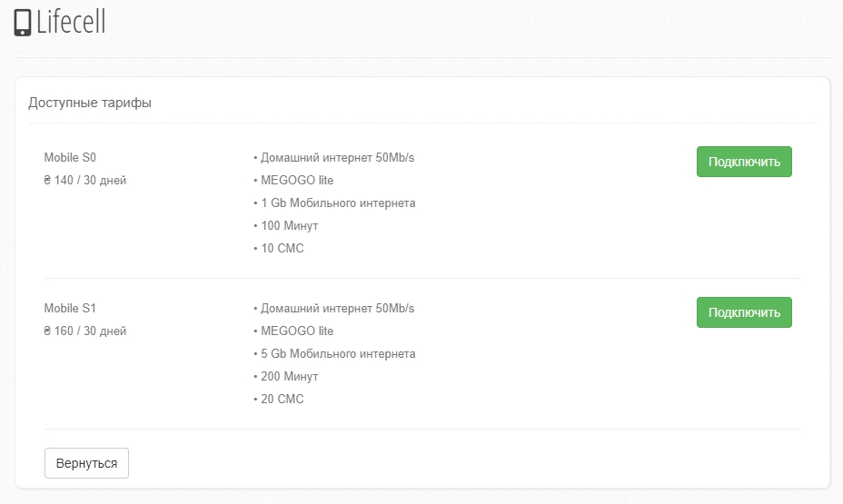Image resolution: width=843 pixels, height=504 pixels.
Task: Select the Mobile S1 tariff name
Action: click(70, 308)
